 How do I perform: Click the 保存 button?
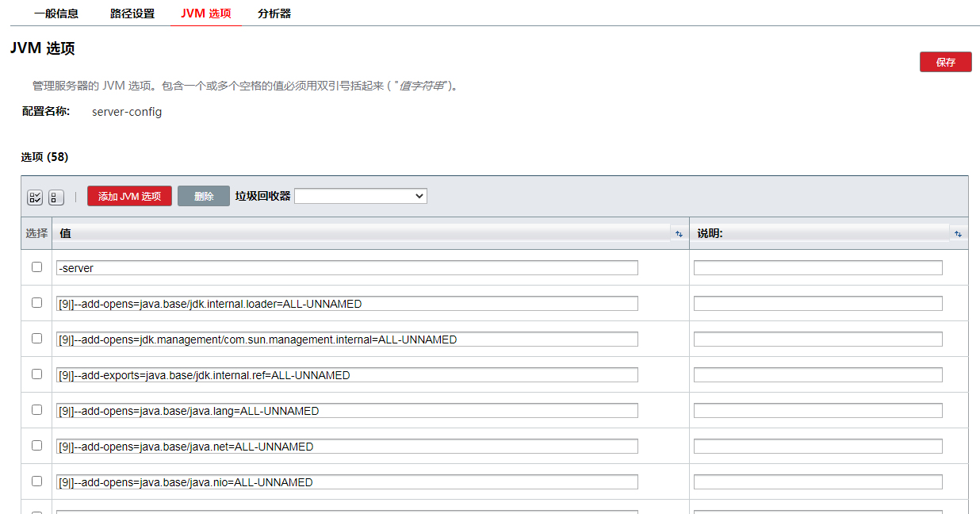[945, 62]
